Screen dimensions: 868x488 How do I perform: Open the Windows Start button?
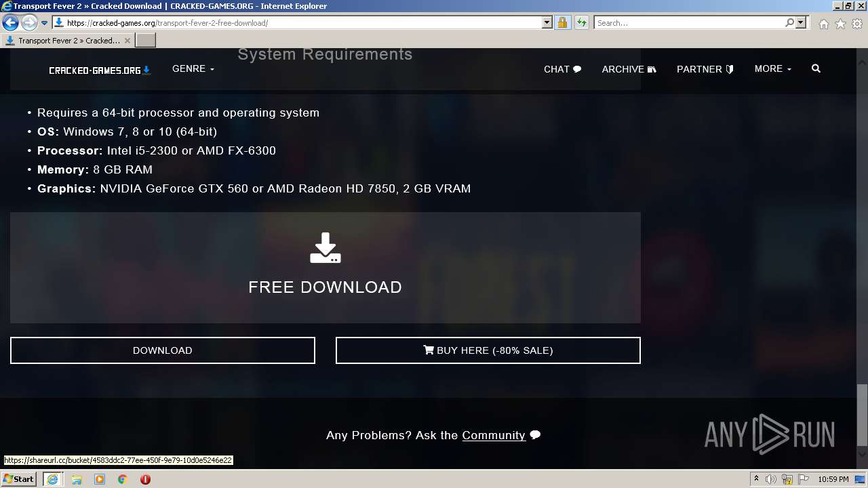point(19,479)
